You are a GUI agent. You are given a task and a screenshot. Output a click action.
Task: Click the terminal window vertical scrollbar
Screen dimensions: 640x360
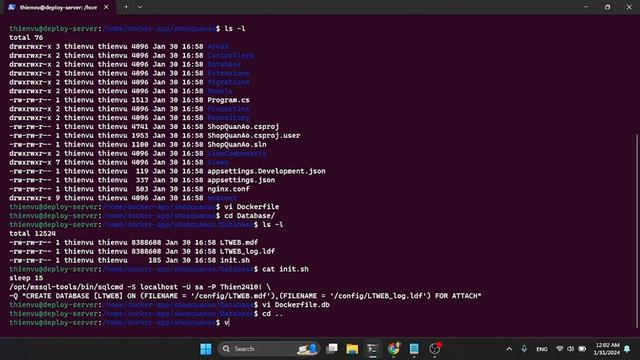click(636, 231)
